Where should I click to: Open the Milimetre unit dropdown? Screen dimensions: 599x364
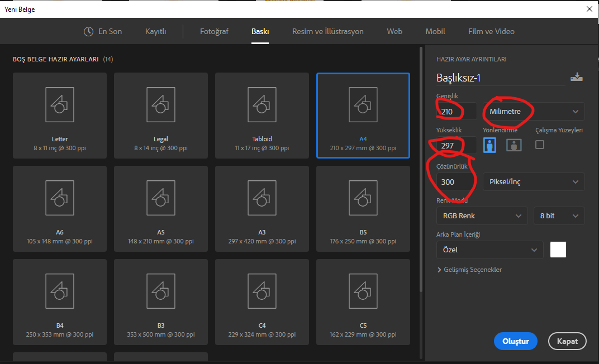534,112
